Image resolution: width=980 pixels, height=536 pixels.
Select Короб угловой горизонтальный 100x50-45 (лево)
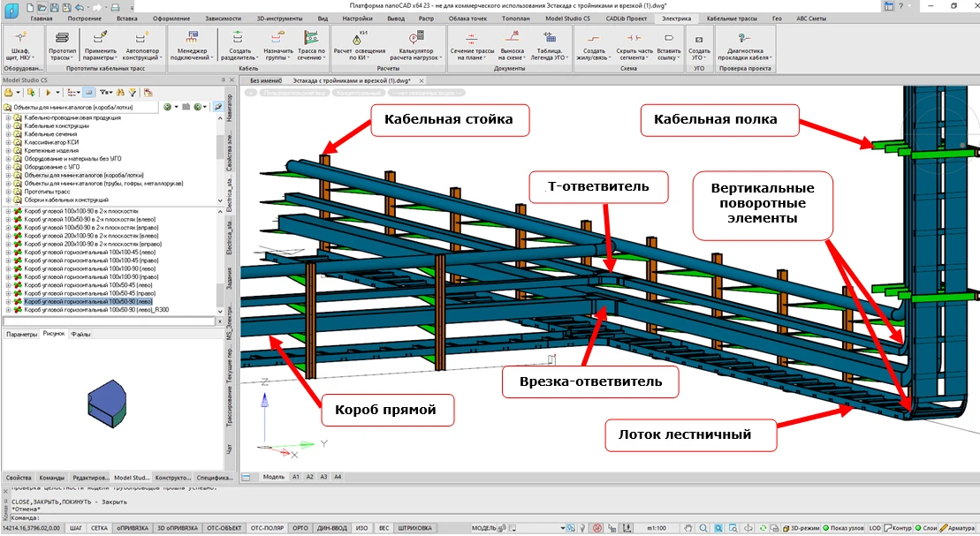[x=83, y=285]
